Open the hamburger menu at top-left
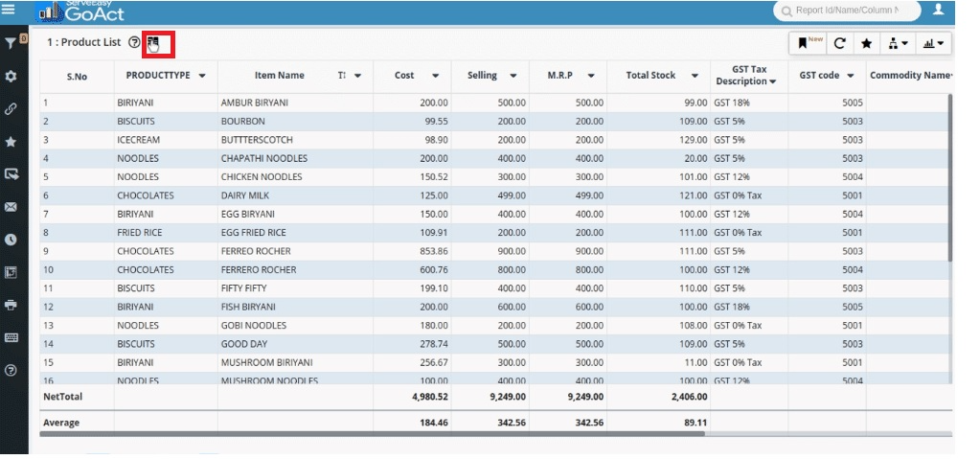This screenshot has height=459, width=980. (9, 11)
